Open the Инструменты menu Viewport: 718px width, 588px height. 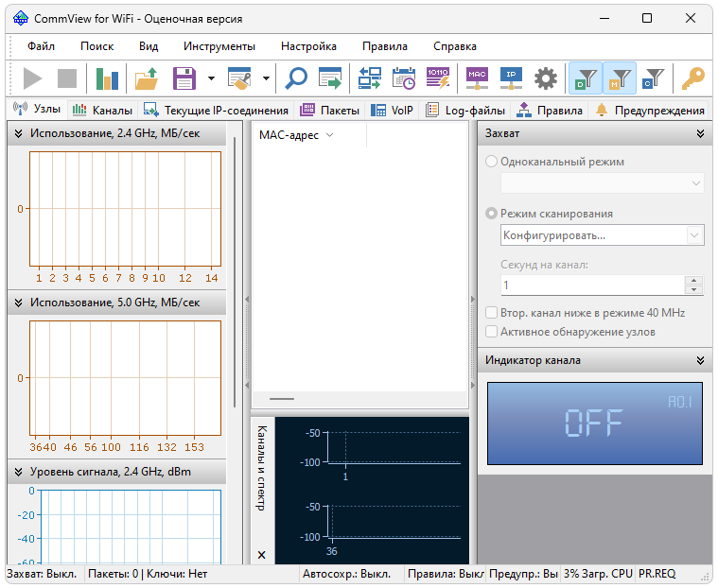(219, 46)
